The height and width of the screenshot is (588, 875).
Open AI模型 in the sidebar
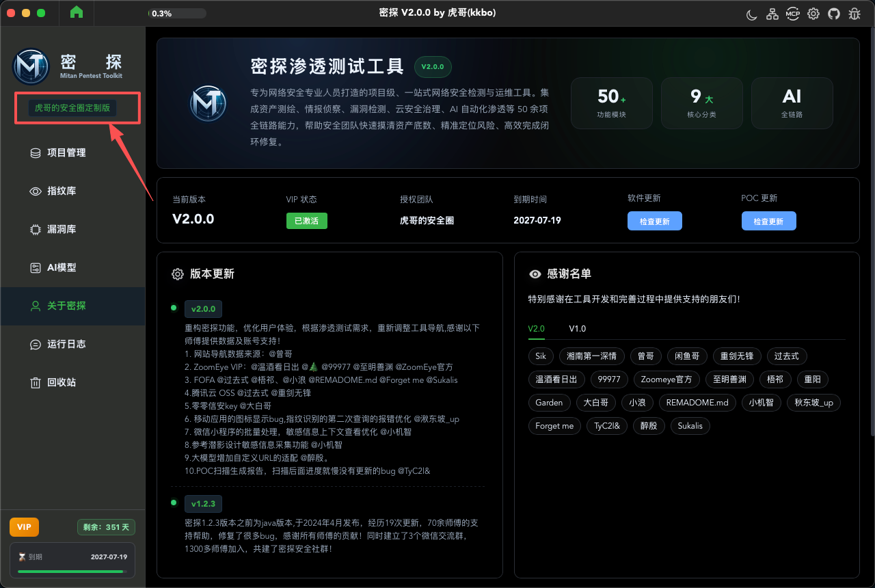coord(72,267)
